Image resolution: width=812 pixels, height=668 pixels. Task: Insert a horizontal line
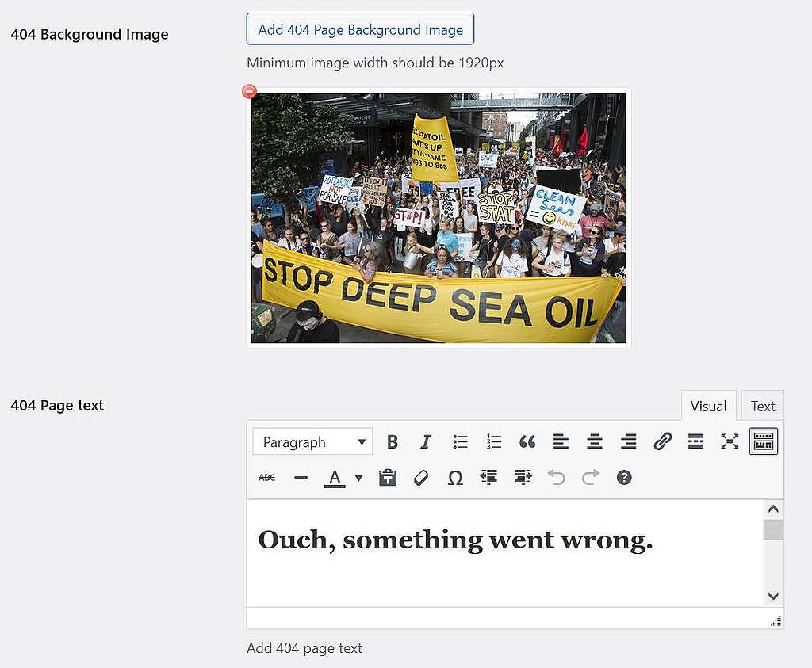click(x=301, y=478)
